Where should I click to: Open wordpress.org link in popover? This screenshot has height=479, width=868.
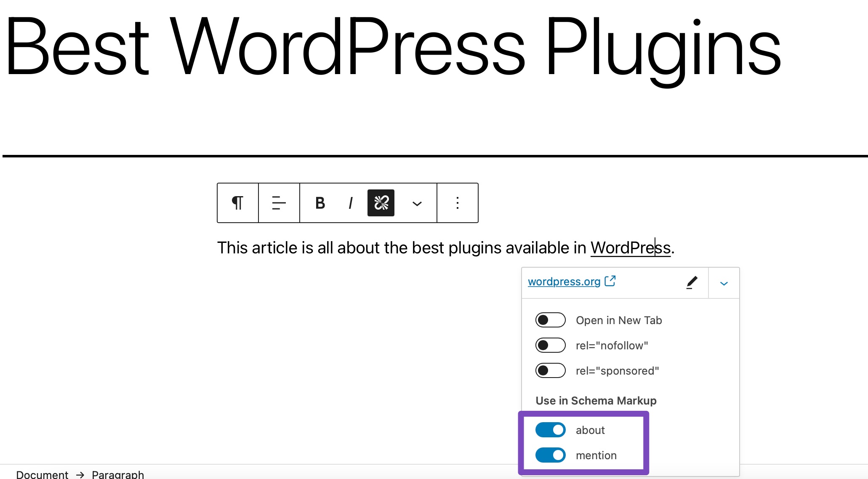pyautogui.click(x=564, y=282)
